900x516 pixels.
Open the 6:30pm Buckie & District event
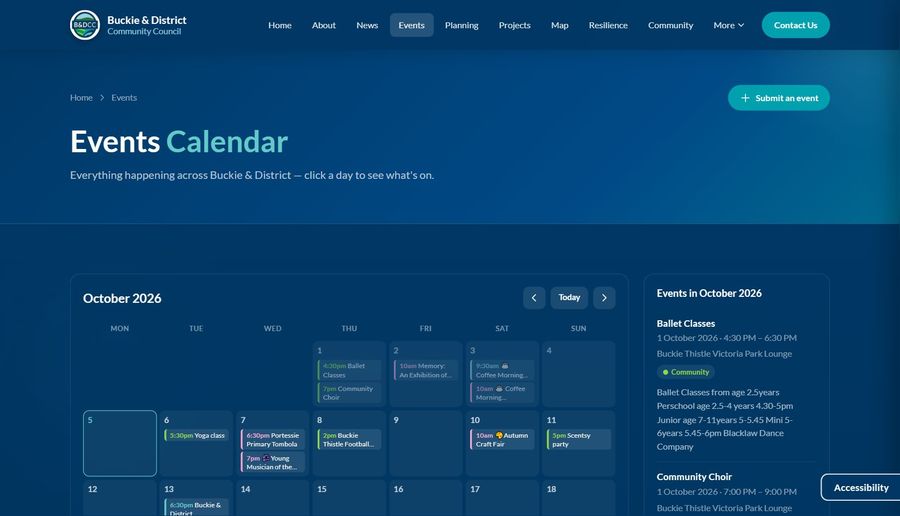tap(196, 507)
